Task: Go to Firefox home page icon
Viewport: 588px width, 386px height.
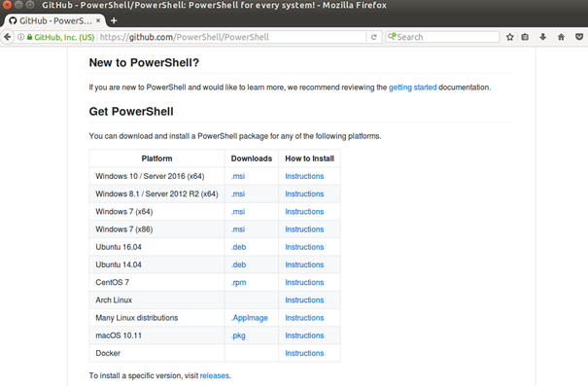Action: 561,37
